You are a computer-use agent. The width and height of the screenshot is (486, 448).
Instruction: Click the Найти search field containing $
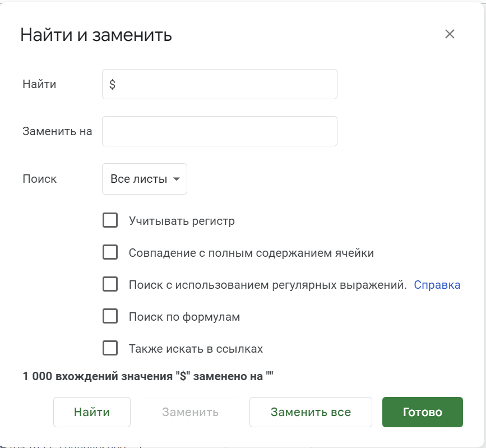(x=219, y=84)
